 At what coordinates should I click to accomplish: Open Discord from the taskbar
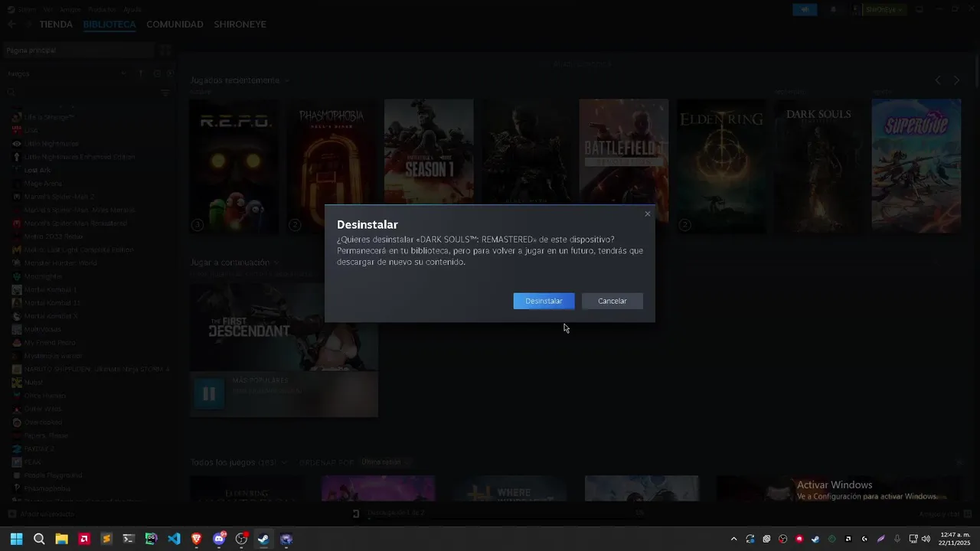tap(219, 539)
